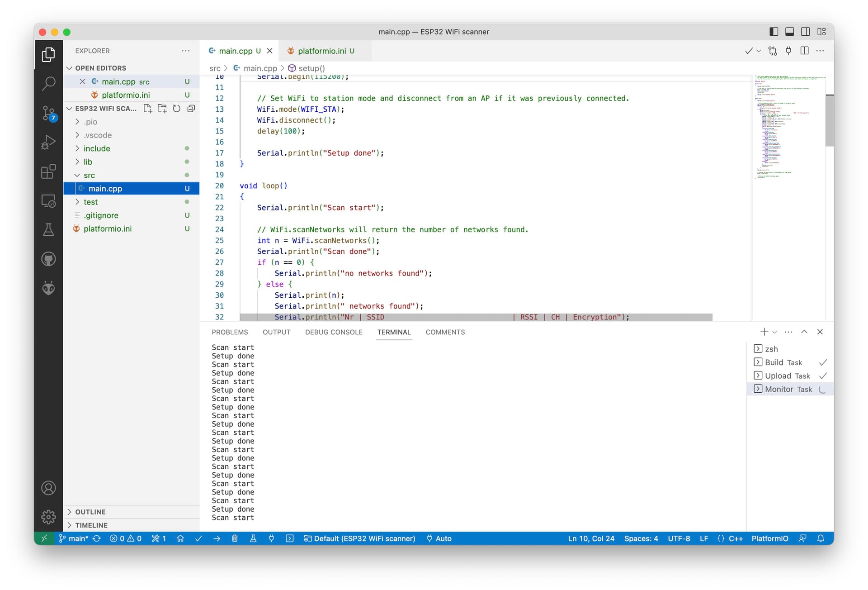Image resolution: width=868 pixels, height=590 pixels.
Task: Click PlatformIO Build checkmark in status bar
Action: 198,538
